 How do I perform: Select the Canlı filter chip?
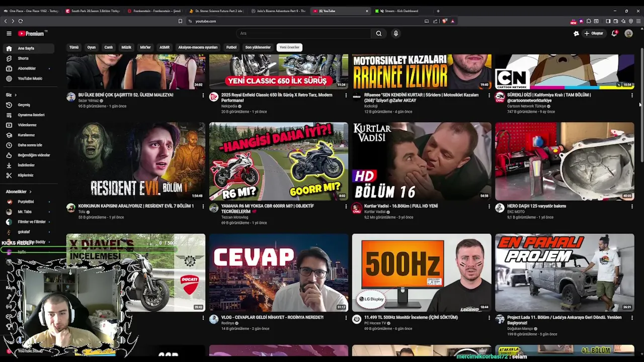(x=108, y=47)
